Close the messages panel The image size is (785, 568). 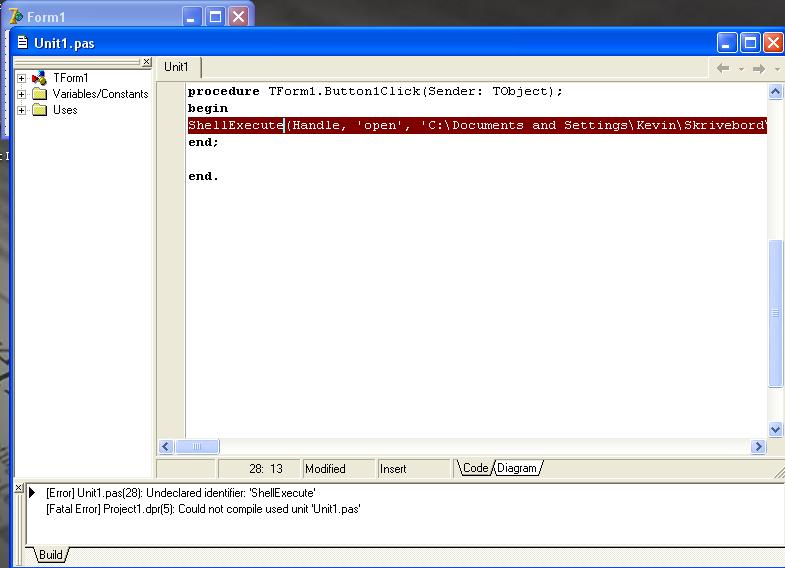coord(19,488)
